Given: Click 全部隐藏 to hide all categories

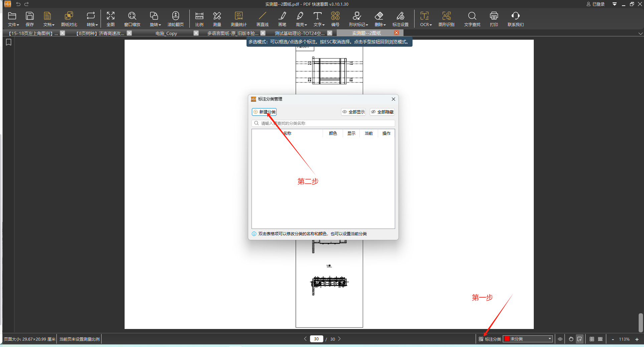Looking at the screenshot, I should (382, 112).
